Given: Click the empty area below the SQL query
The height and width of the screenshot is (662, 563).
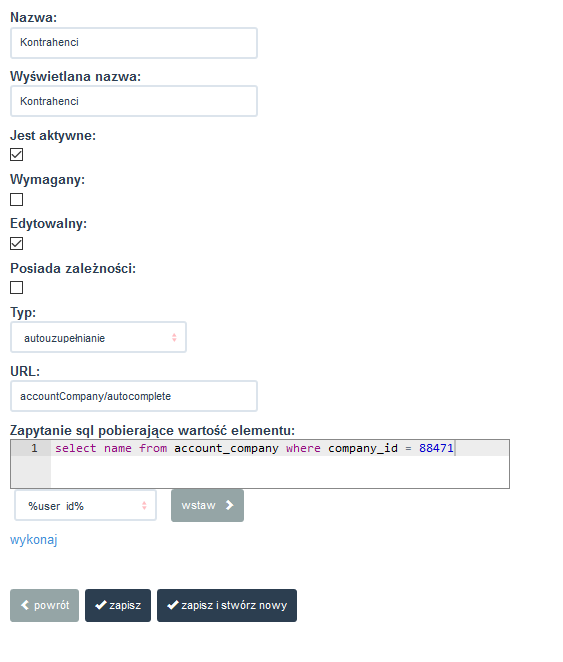Looking at the screenshot, I should (x=280, y=472).
